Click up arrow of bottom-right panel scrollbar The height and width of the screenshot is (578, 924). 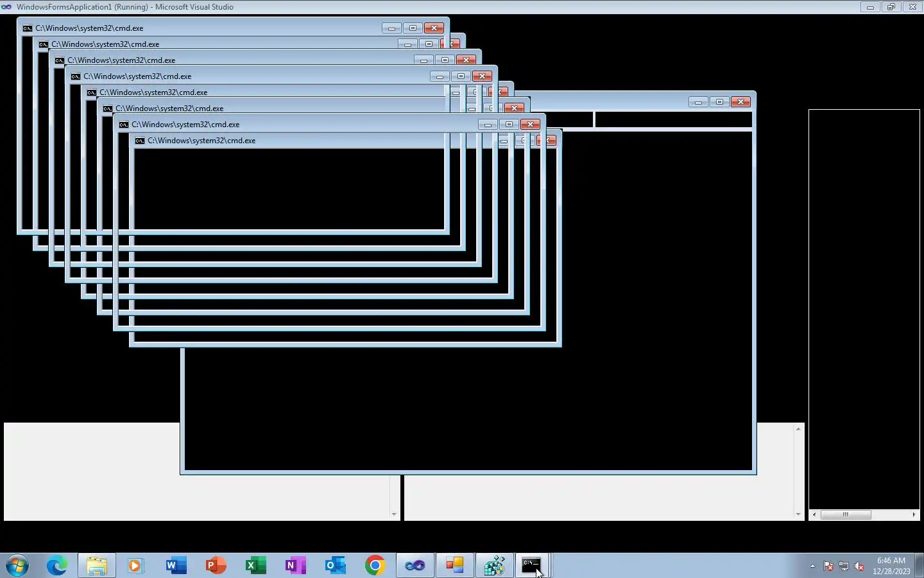(x=798, y=428)
